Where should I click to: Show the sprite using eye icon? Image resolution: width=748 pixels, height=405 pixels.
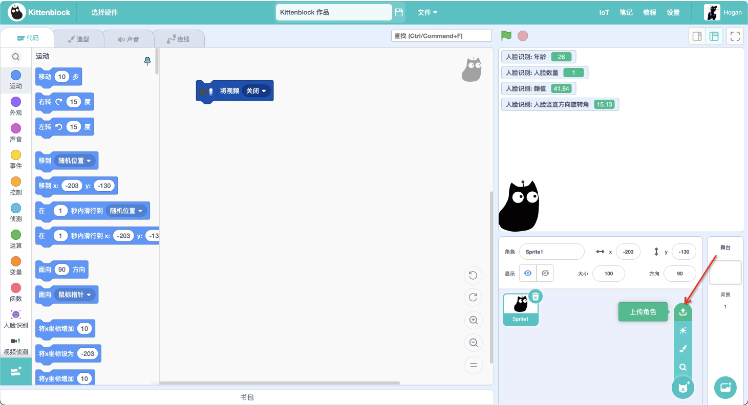tap(528, 273)
